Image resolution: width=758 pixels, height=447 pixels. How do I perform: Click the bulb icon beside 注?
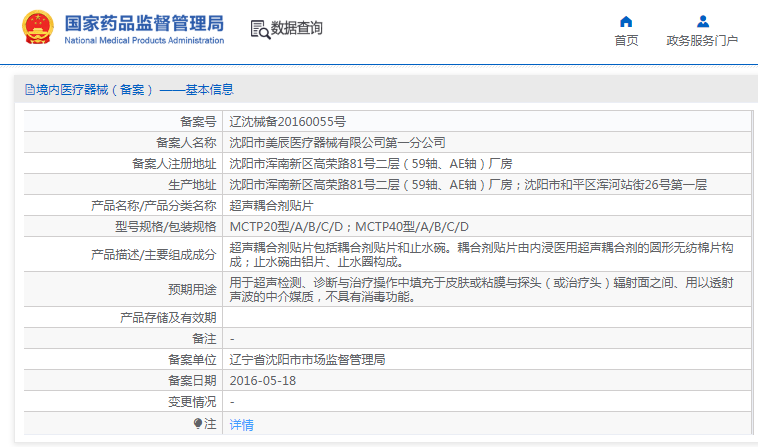pyautogui.click(x=198, y=424)
